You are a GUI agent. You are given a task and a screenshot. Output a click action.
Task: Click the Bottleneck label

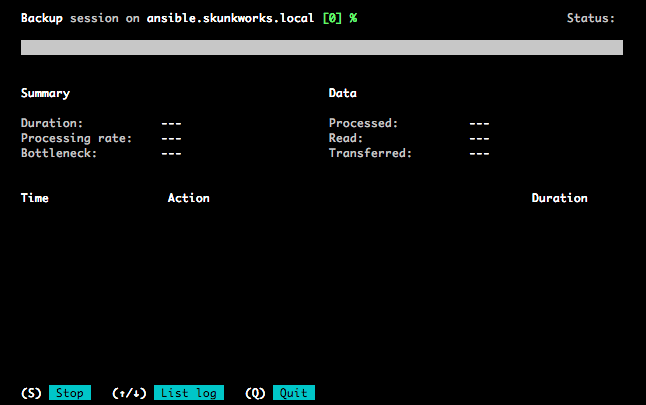pos(59,153)
